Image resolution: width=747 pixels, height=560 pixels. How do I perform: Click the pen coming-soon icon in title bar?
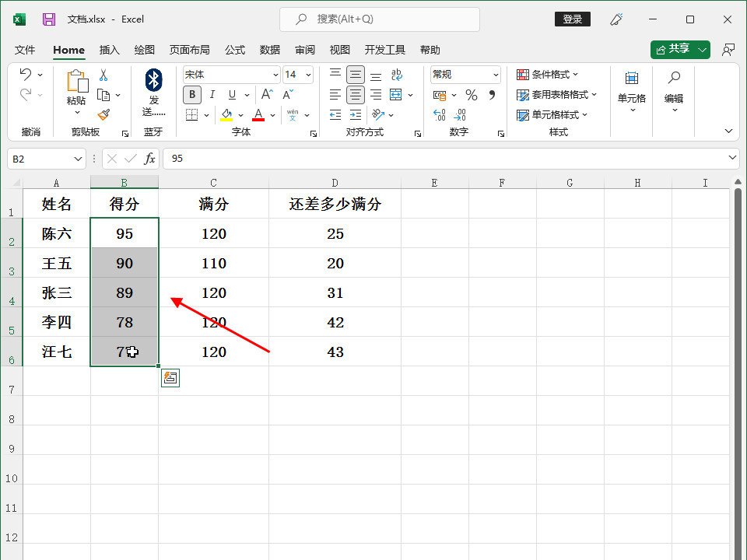click(616, 19)
